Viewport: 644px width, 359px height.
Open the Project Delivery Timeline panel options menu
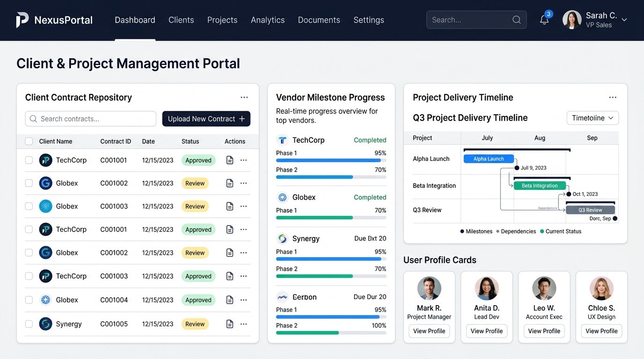(613, 97)
